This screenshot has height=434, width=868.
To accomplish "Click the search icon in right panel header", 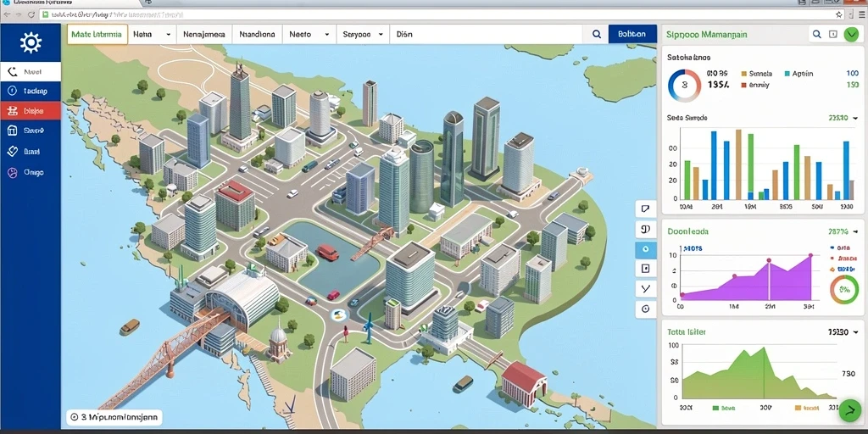I will [x=816, y=34].
